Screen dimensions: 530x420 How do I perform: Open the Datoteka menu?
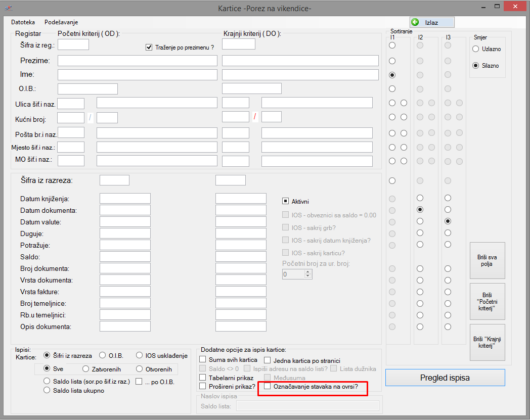pyautogui.click(x=23, y=22)
